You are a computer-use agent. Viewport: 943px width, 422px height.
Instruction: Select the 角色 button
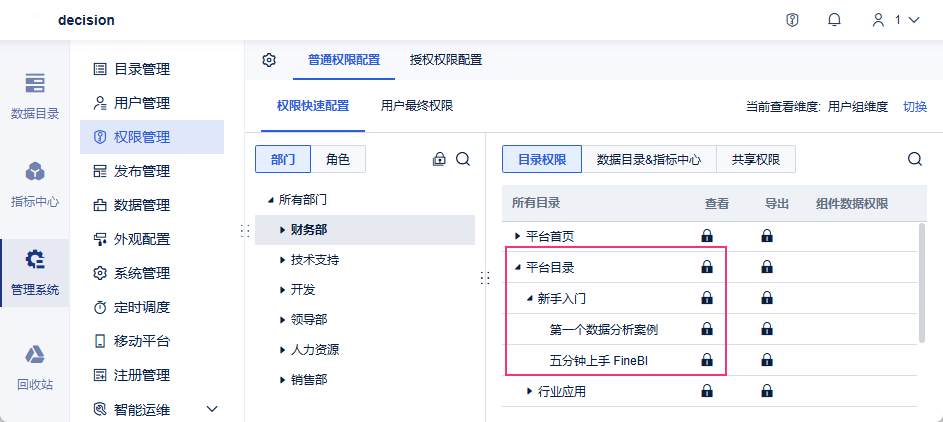click(338, 159)
